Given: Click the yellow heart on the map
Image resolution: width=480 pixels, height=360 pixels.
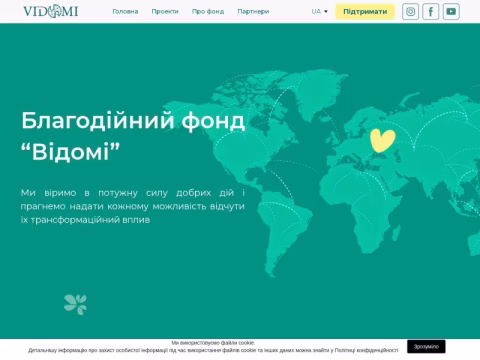Looking at the screenshot, I should tap(382, 140).
